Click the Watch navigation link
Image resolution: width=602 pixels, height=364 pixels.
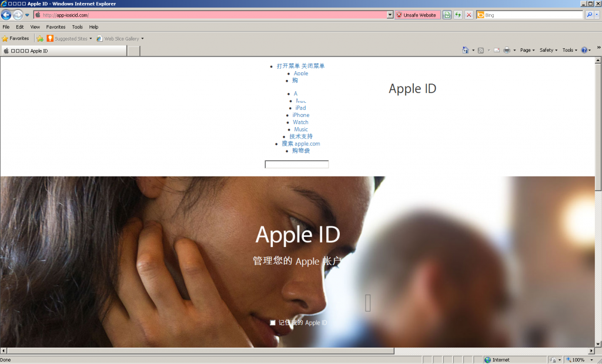click(x=300, y=122)
